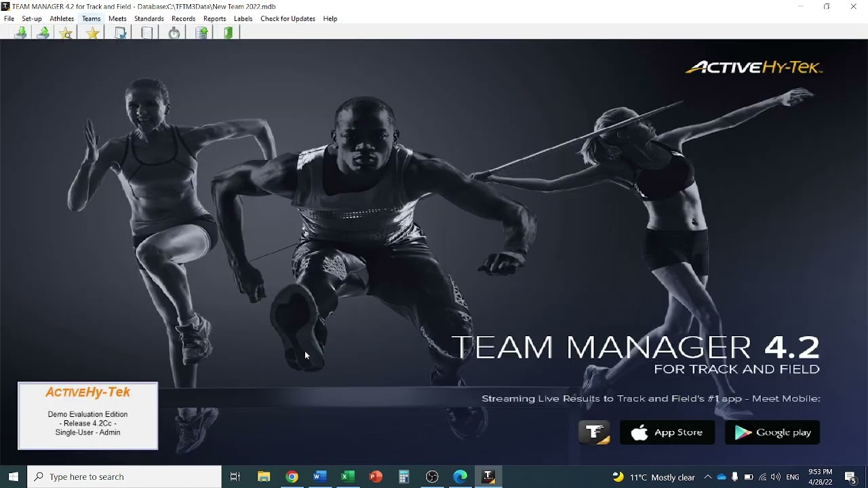Open the Reports menu
This screenshot has width=868, height=488.
pos(214,18)
